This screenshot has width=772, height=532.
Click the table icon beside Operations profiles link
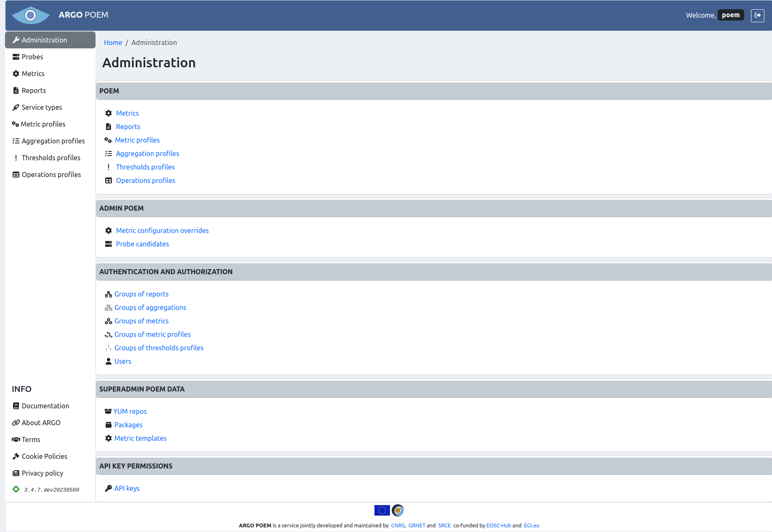109,180
